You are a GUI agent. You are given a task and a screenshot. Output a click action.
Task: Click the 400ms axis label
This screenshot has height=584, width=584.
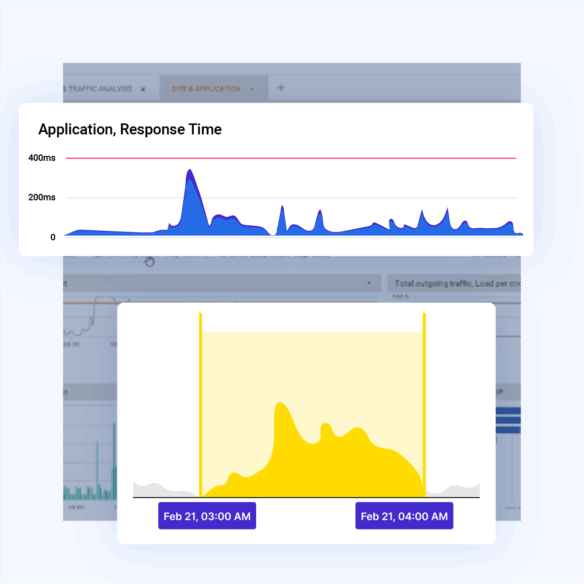(x=42, y=158)
